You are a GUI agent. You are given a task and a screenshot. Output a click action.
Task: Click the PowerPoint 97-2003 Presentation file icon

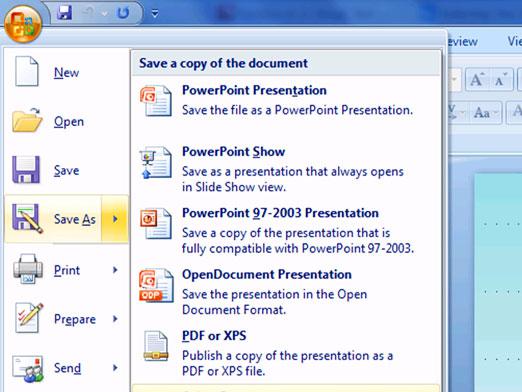[x=156, y=223]
